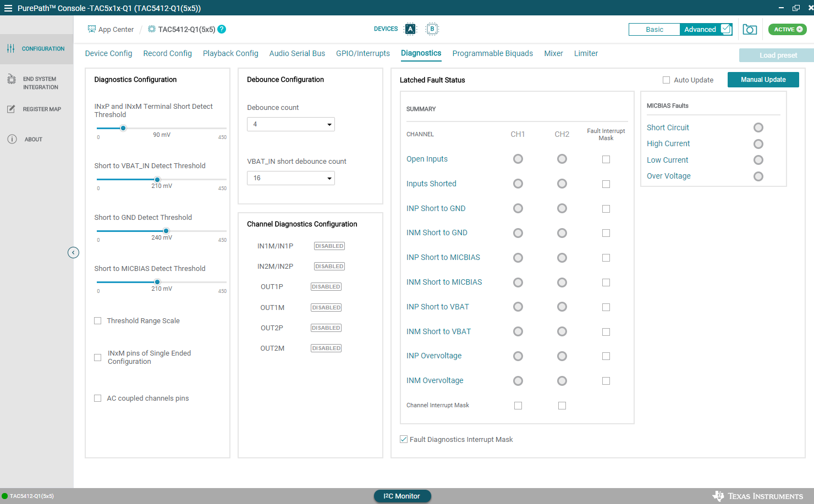Open the Debounce count dropdown
The height and width of the screenshot is (504, 814).
point(290,124)
